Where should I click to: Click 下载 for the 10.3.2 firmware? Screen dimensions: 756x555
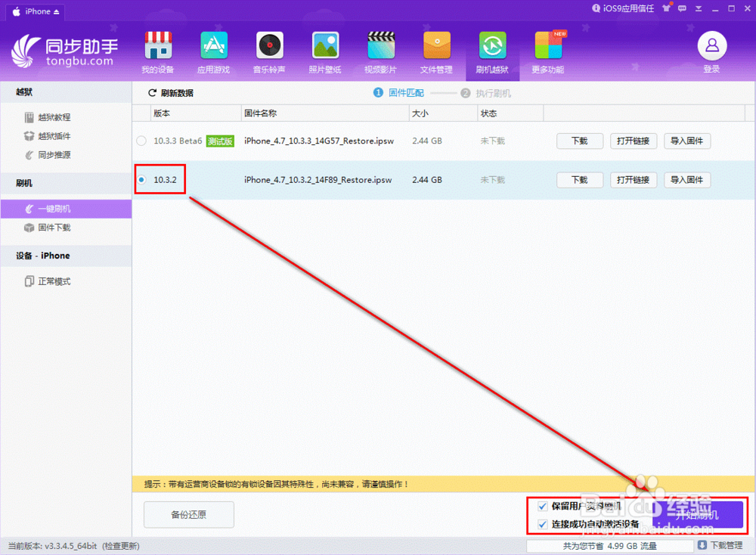coord(580,180)
